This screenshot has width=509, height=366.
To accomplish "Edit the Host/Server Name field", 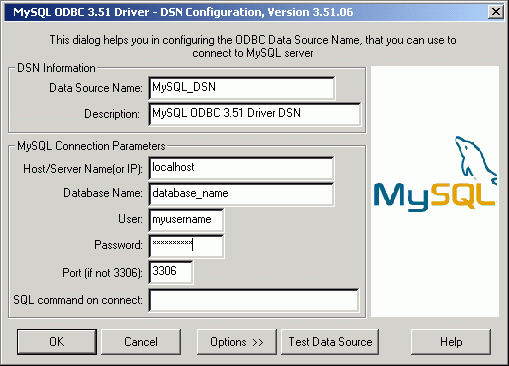I will coord(241,168).
